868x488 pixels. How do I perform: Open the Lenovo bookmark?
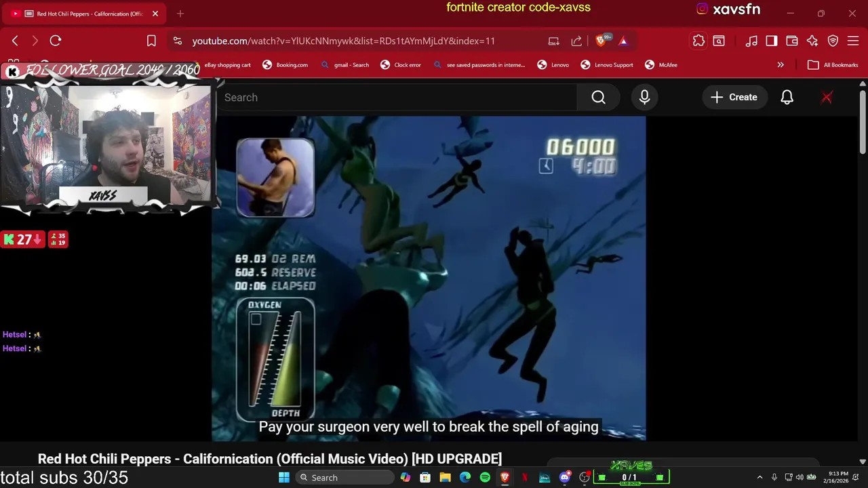[553, 65]
